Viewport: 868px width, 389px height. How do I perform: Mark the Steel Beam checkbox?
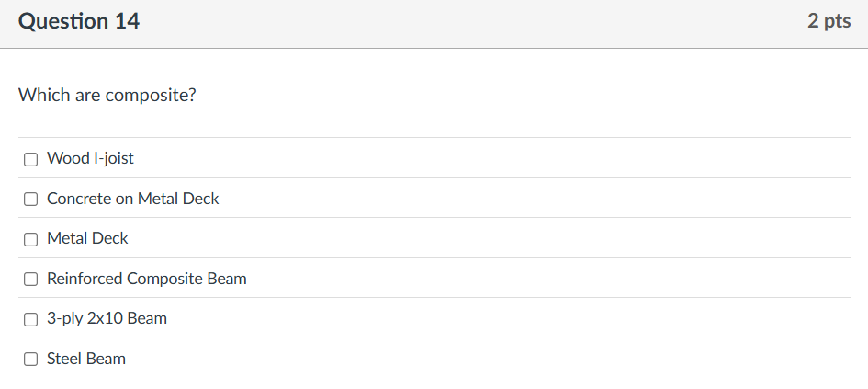pos(30,360)
